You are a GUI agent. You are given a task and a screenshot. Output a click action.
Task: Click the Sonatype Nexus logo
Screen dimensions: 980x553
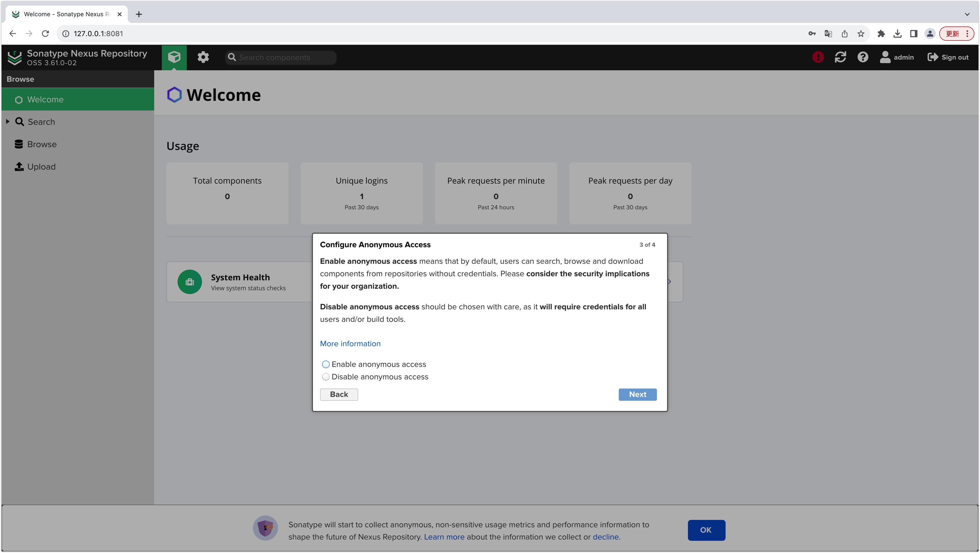pos(15,58)
